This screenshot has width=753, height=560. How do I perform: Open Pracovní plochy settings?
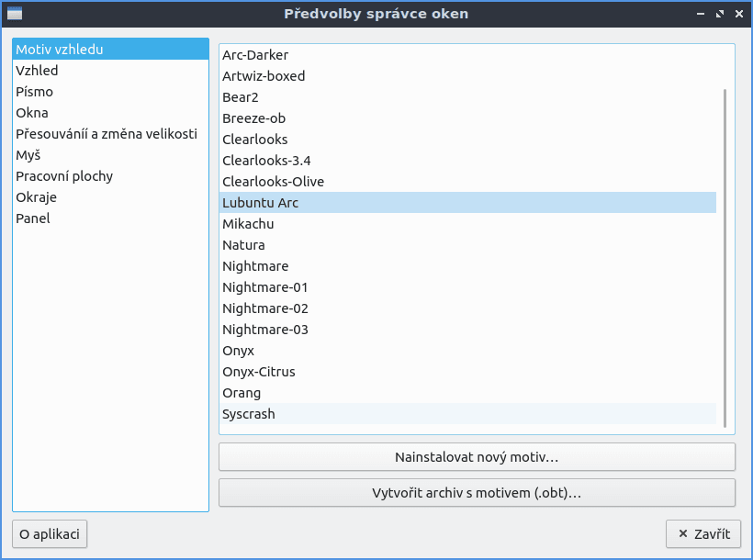pos(64,176)
